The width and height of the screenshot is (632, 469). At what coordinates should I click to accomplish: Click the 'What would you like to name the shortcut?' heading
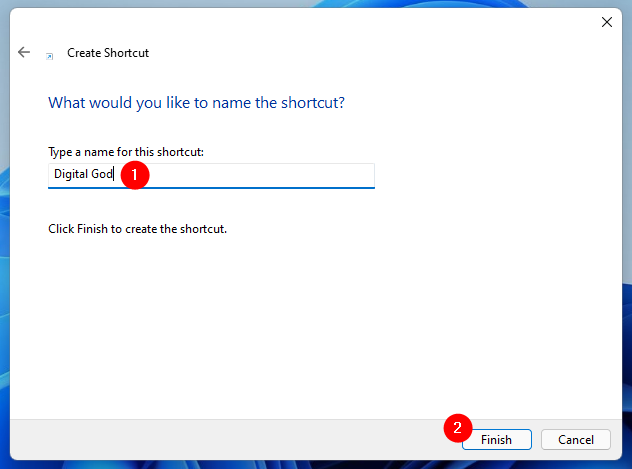click(196, 103)
